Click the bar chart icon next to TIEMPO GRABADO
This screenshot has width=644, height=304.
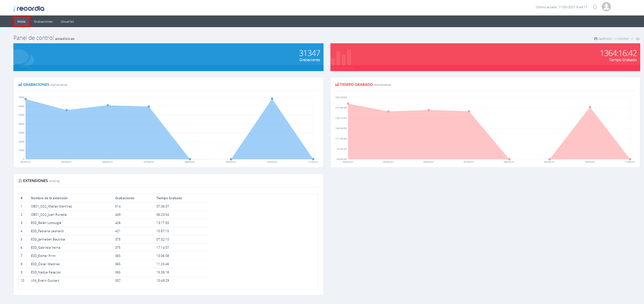pyautogui.click(x=337, y=85)
